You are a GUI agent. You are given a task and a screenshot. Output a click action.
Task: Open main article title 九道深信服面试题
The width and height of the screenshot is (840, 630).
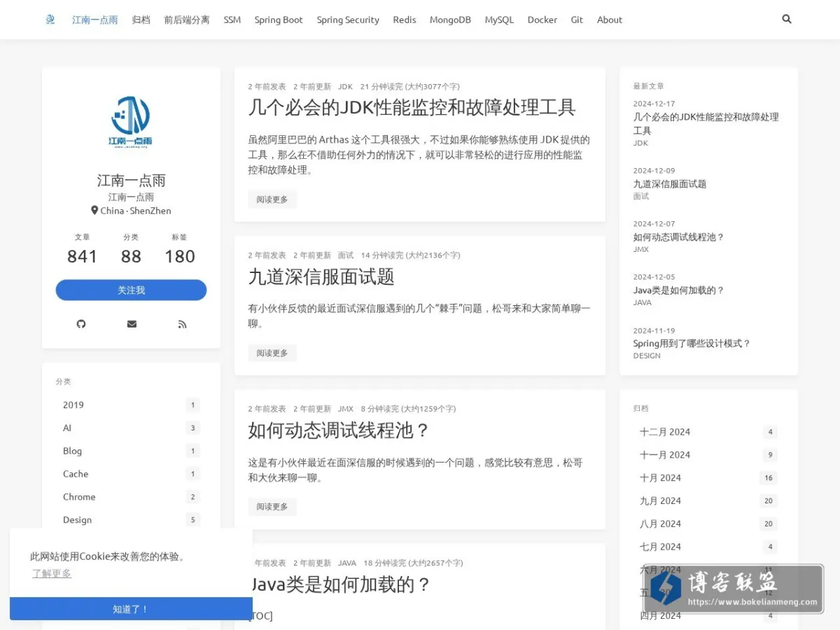pyautogui.click(x=321, y=276)
